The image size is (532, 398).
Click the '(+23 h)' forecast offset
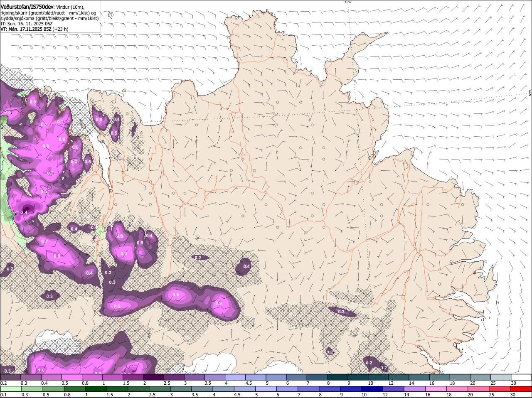(61, 29)
